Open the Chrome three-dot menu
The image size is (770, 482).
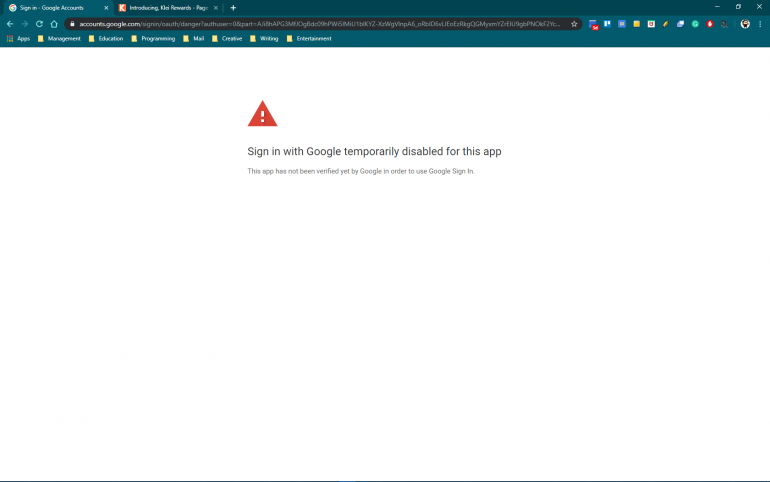click(x=760, y=24)
